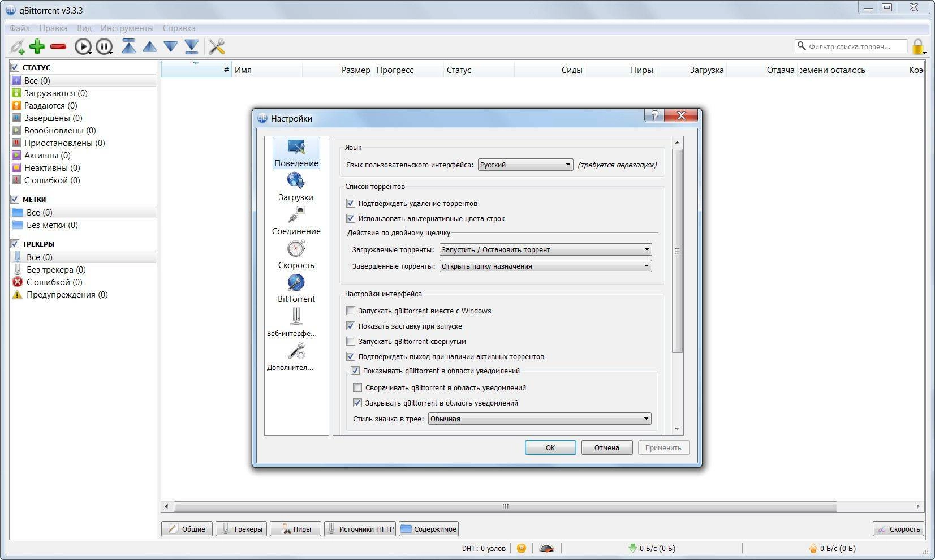Click Отмена in the Настройки dialog
Screen dimensions: 935x560
(607, 447)
